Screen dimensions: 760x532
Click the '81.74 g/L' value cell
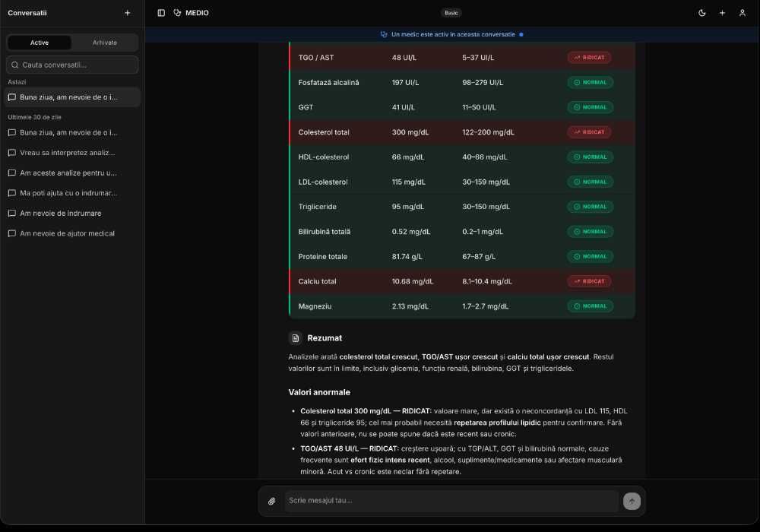(x=407, y=257)
